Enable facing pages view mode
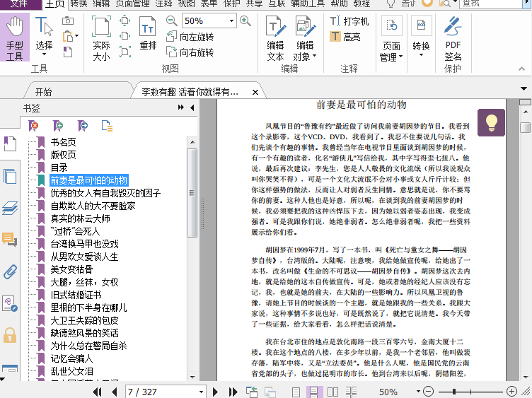 click(332, 392)
